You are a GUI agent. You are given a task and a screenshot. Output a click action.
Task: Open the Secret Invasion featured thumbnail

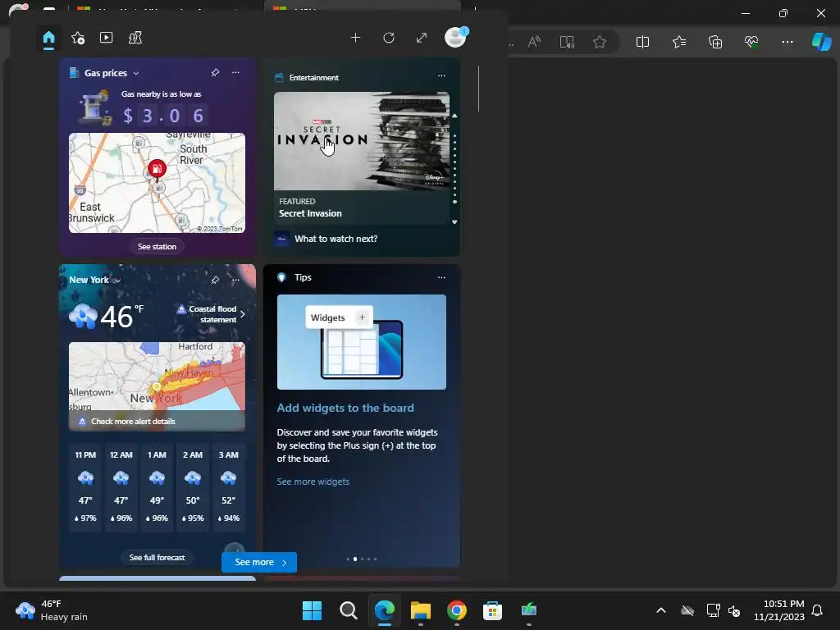point(362,141)
